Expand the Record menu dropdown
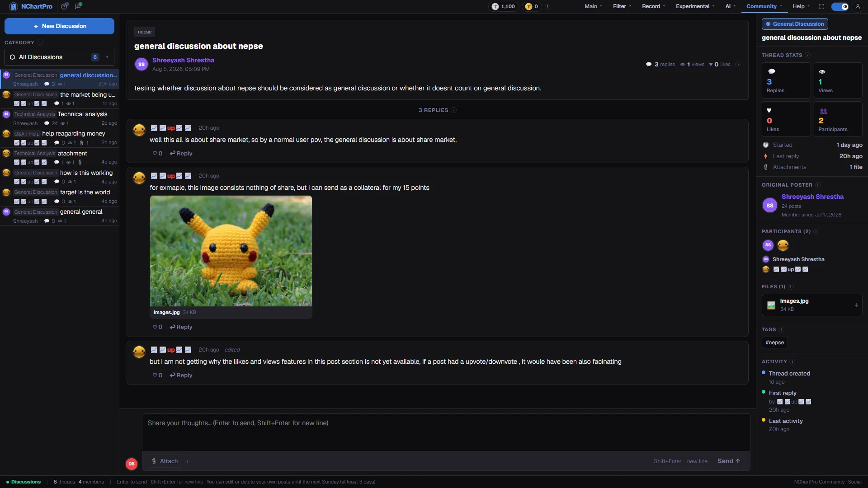 click(653, 6)
